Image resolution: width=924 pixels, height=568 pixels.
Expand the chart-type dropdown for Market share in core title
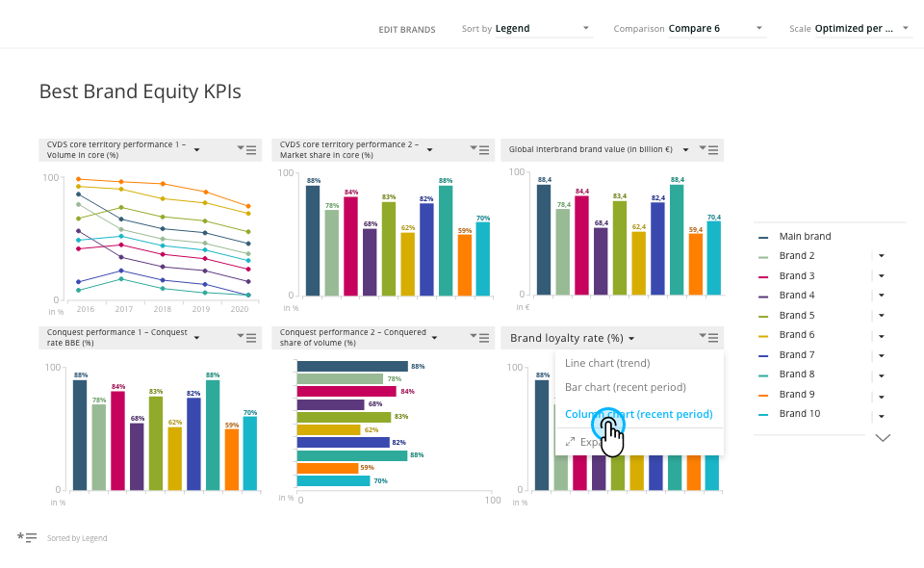click(429, 149)
